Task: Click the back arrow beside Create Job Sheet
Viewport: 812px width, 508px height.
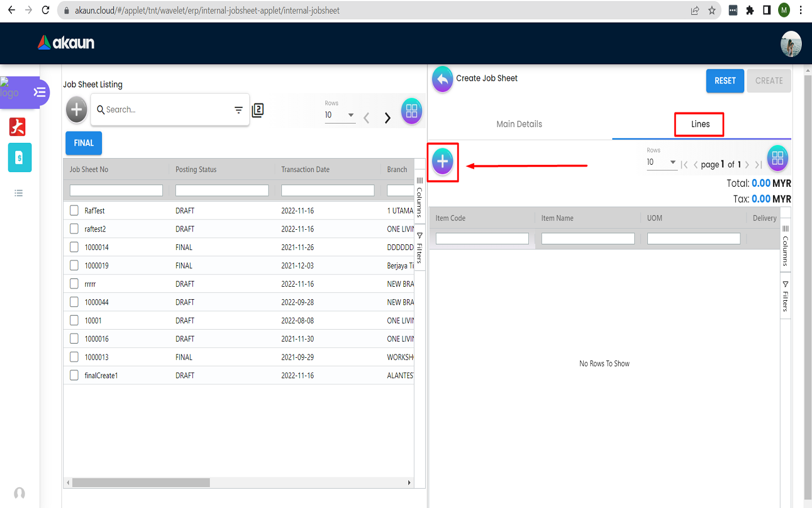Action: click(x=443, y=80)
